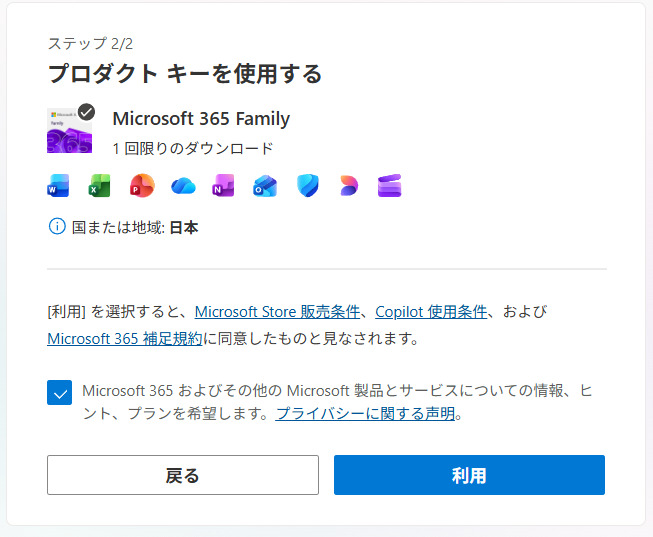The width and height of the screenshot is (653, 537).
Task: Click the Microsoft 365 Family product thumbnail
Action: pos(68,132)
